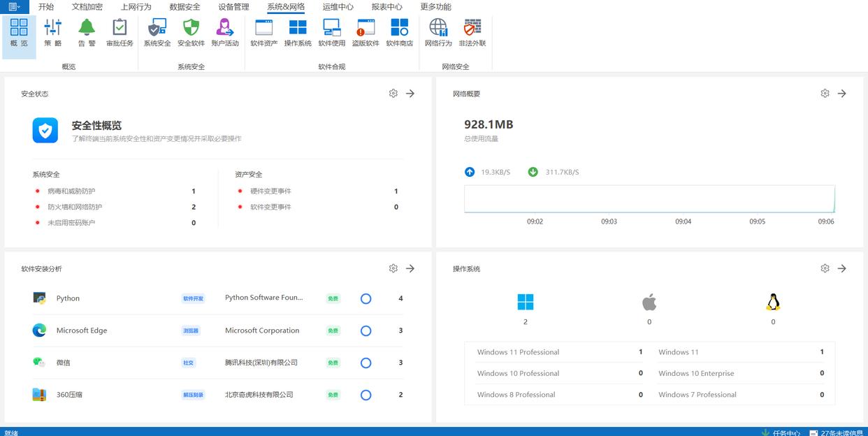The image size is (868, 436).
Task: Toggle the circle in the Python row
Action: (366, 298)
